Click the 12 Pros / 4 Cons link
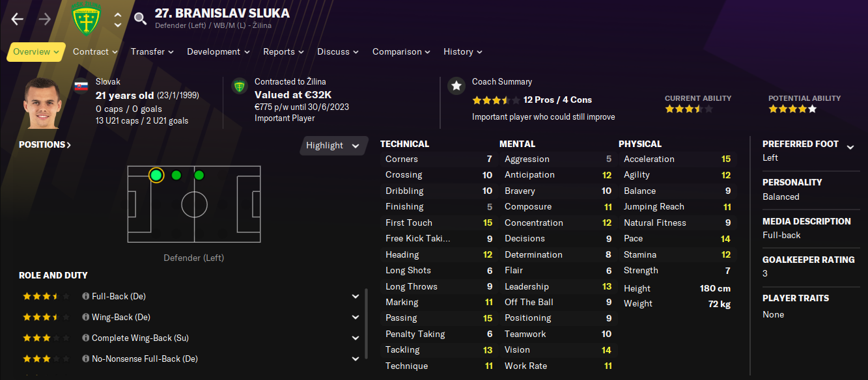This screenshot has width=868, height=380. [557, 100]
